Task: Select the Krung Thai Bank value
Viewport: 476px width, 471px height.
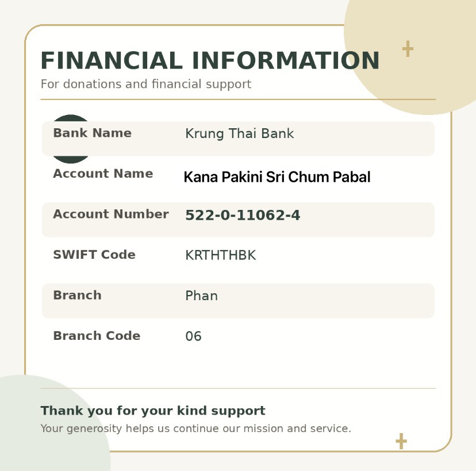Action: [240, 133]
